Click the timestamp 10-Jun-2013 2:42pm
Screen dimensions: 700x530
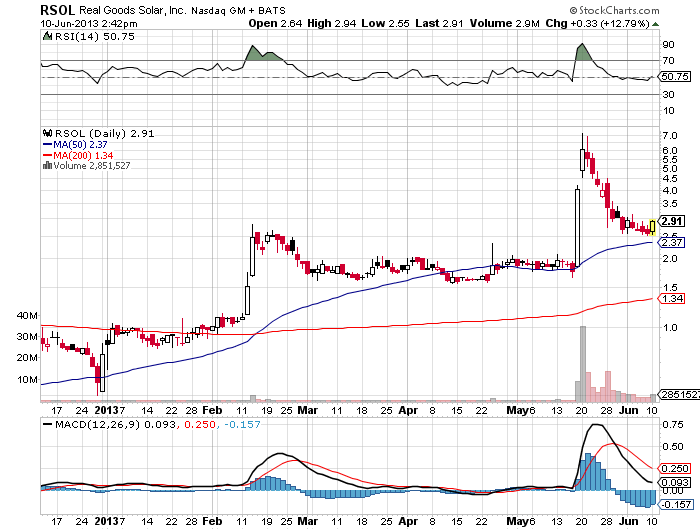point(89,24)
